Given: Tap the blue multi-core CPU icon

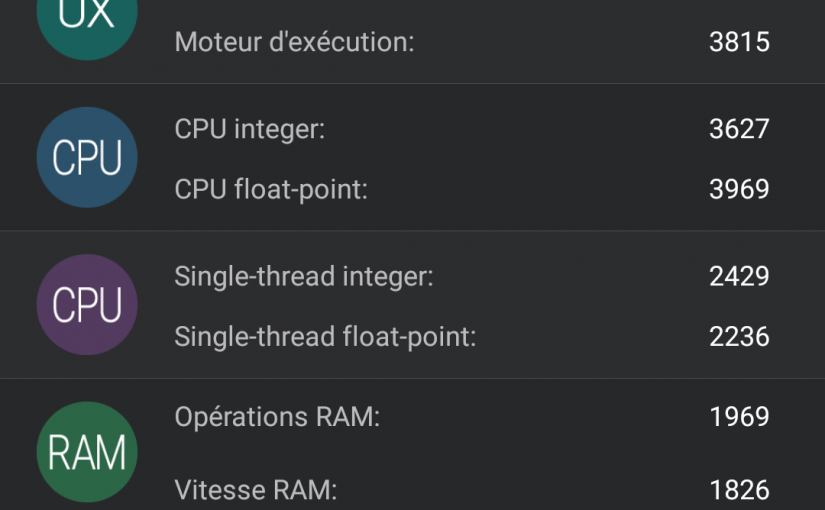Looking at the screenshot, I should [87, 157].
